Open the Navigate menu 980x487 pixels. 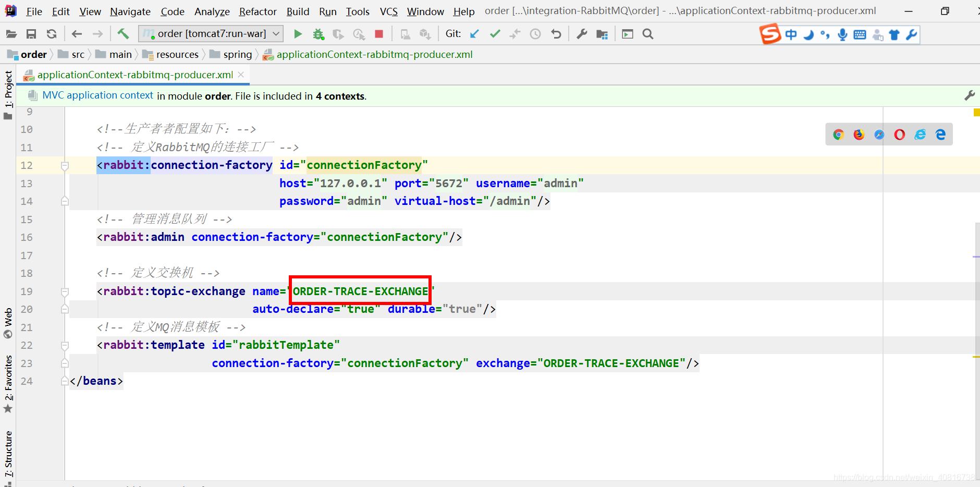coord(130,11)
